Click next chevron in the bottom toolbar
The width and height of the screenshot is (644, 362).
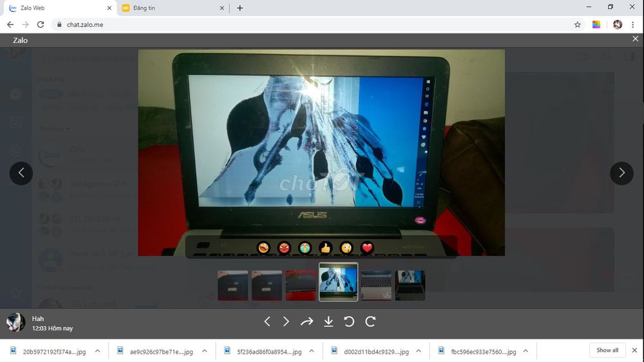(287, 321)
